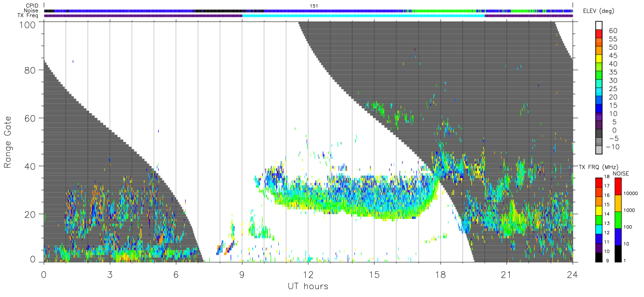Click the Noise row label above plot
The width and height of the screenshot is (644, 297).
(31, 10)
